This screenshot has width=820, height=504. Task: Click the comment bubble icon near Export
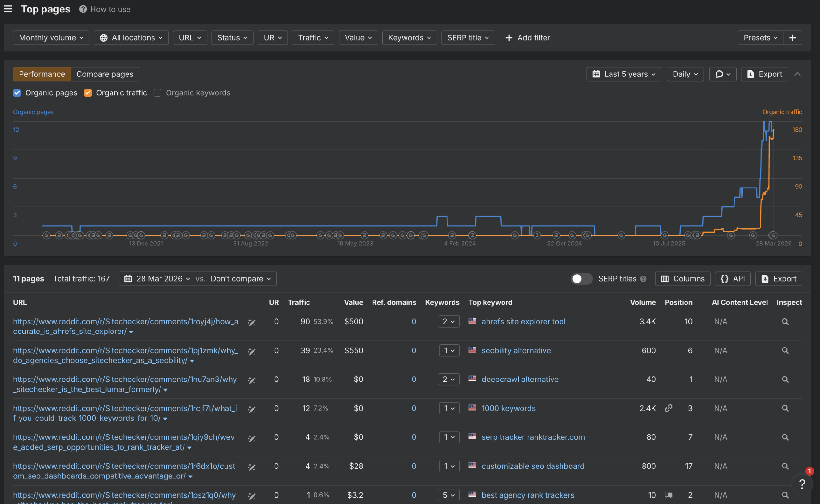(723, 74)
